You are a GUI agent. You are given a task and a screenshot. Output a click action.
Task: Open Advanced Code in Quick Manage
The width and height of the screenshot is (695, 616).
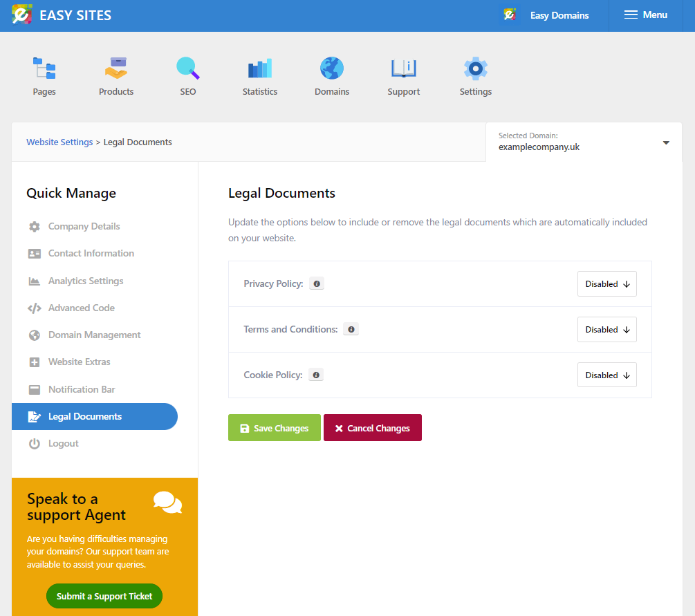click(82, 308)
